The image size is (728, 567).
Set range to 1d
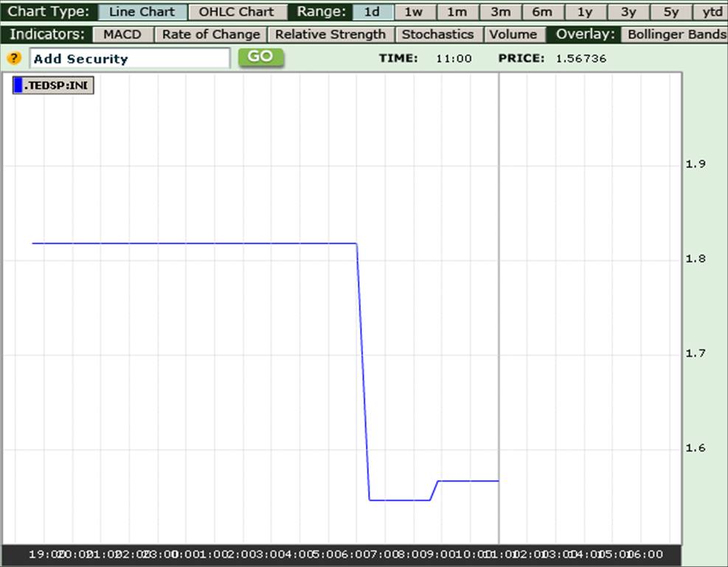(372, 12)
